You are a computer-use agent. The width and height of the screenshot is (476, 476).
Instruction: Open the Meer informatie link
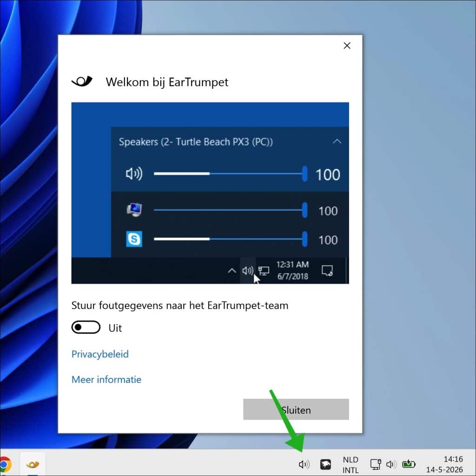pos(106,379)
